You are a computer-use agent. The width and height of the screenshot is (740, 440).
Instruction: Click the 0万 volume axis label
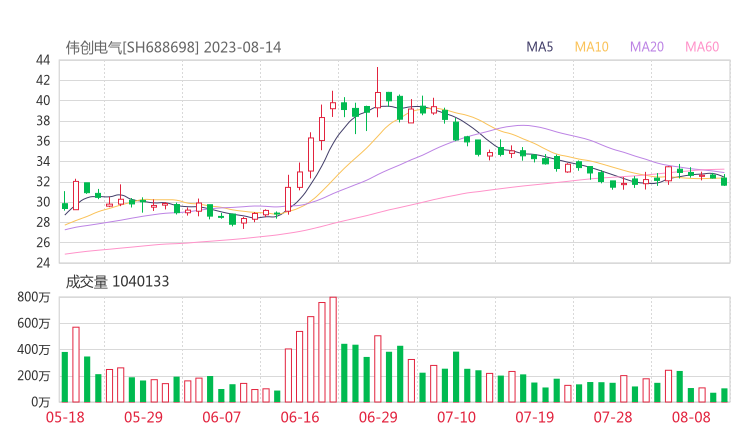click(40, 402)
